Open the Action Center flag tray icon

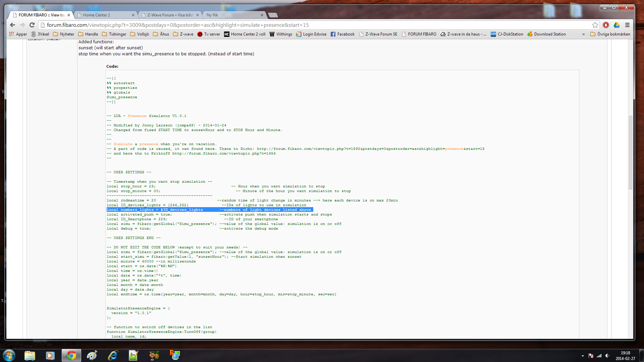click(x=591, y=356)
